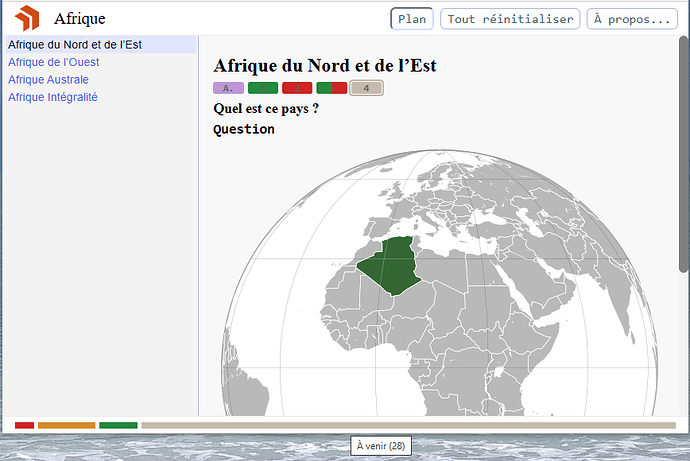This screenshot has width=690, height=461.
Task: Click the orange progress bar segment
Action: (x=66, y=425)
